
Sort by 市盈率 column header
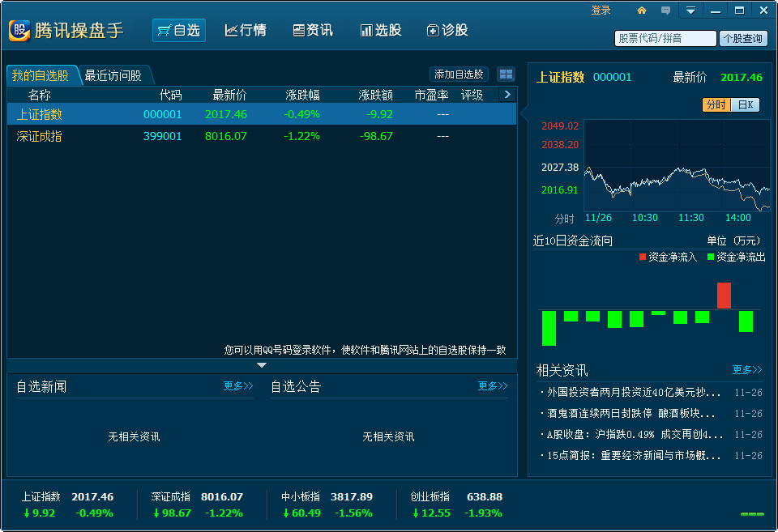(431, 95)
